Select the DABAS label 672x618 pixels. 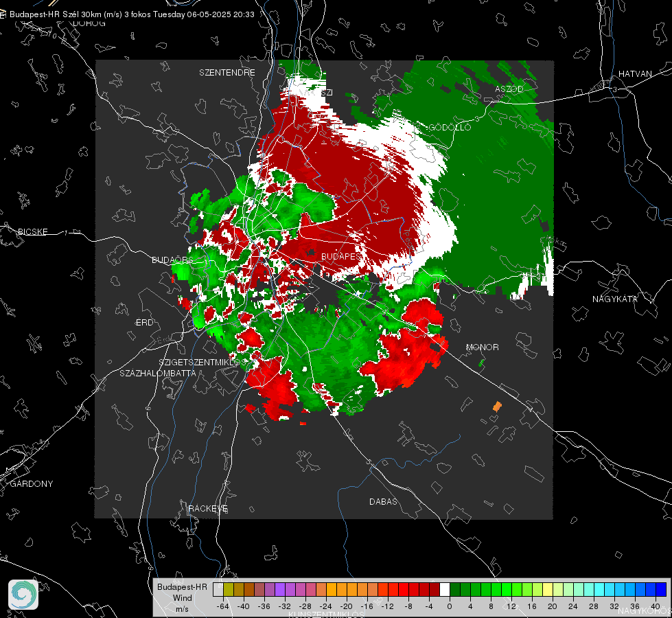(383, 501)
